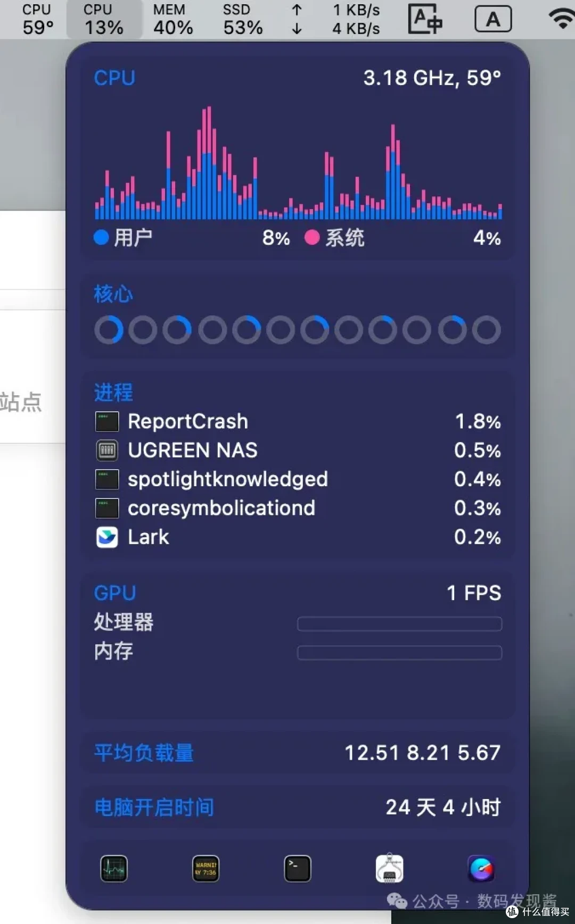The width and height of the screenshot is (575, 924).
Task: Click the Lark app icon
Action: point(107,537)
